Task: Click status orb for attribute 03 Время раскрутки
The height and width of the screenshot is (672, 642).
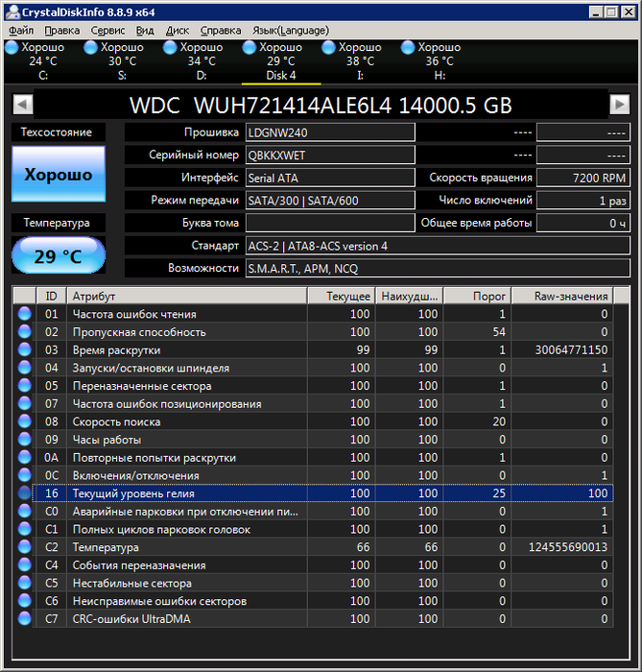Action: coord(24,349)
